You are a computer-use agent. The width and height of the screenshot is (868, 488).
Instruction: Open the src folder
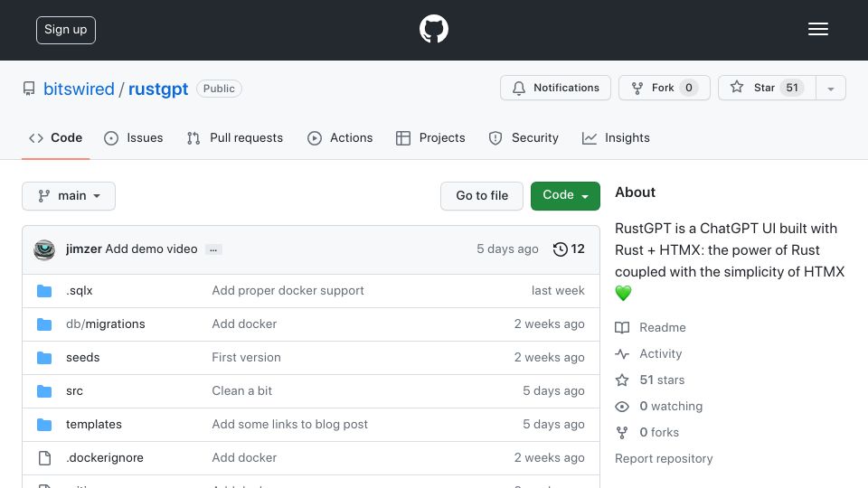point(74,390)
